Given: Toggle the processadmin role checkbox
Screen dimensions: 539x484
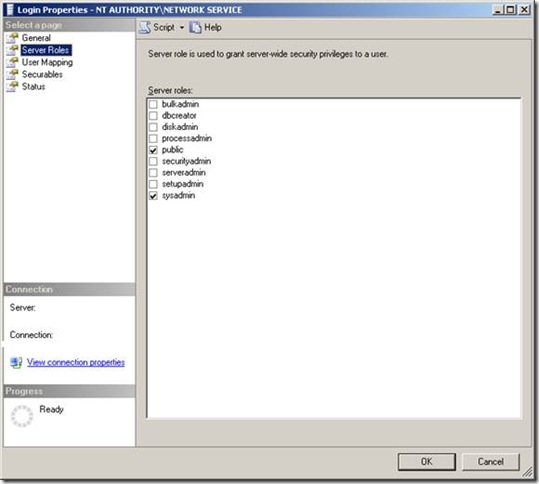Looking at the screenshot, I should [153, 139].
